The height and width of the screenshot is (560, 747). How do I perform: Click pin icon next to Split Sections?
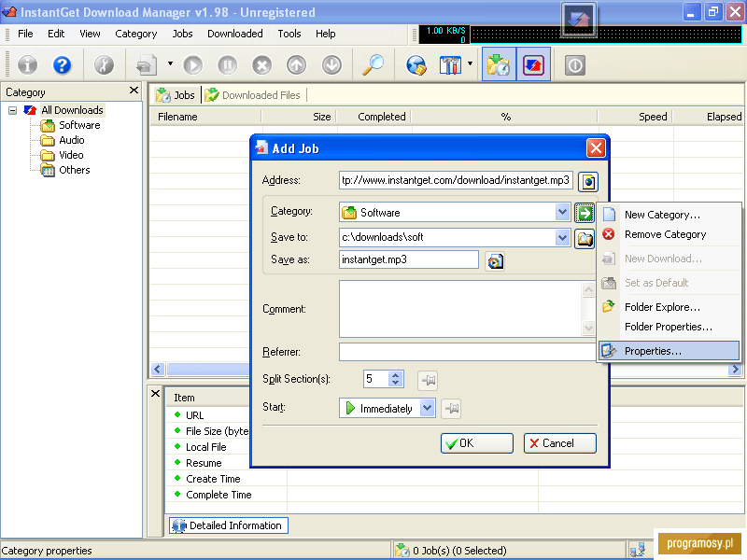(x=428, y=380)
